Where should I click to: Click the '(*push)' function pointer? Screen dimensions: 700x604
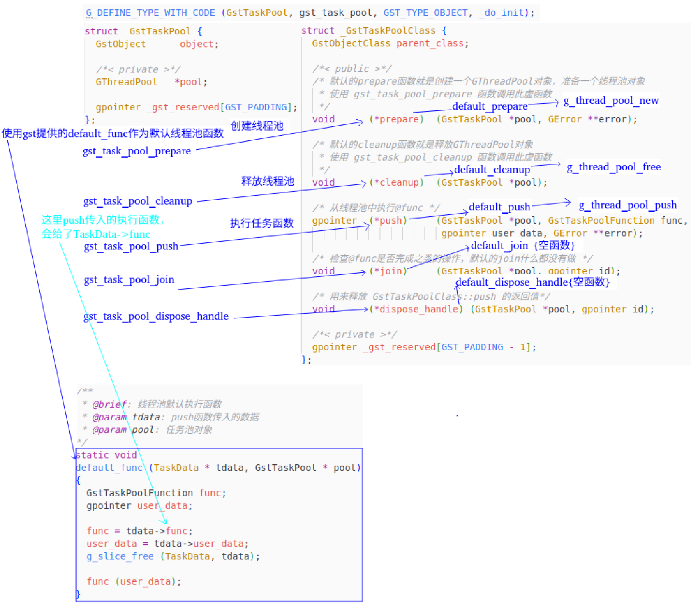(389, 221)
